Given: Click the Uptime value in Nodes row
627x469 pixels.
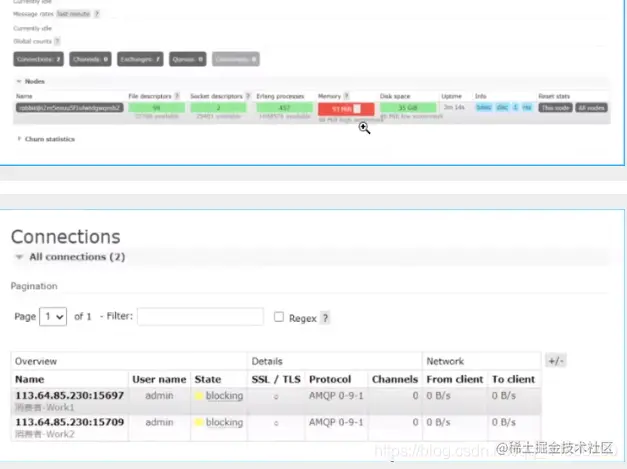Looking at the screenshot, I should tap(454, 108).
